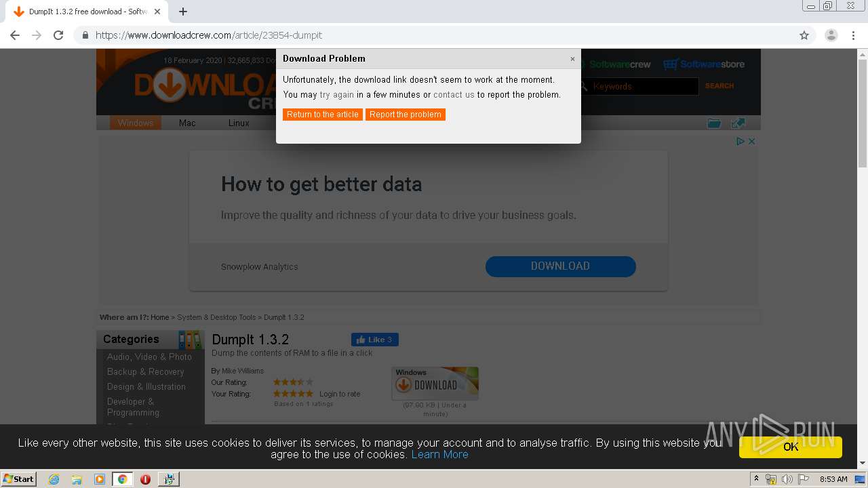This screenshot has height=488, width=868.
Task: Click Action Center flag tray icon
Action: click(804, 479)
